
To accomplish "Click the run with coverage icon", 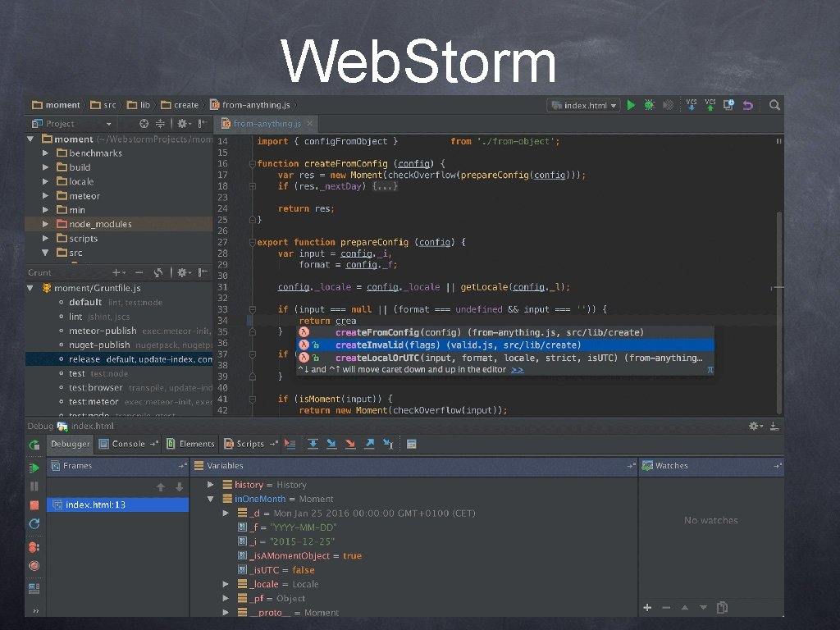I will [668, 105].
